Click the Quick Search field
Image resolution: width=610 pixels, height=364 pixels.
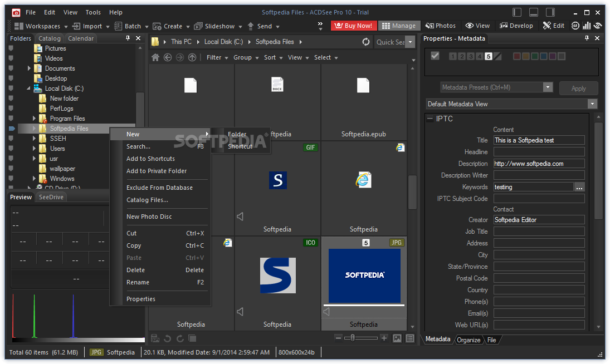[x=390, y=42]
